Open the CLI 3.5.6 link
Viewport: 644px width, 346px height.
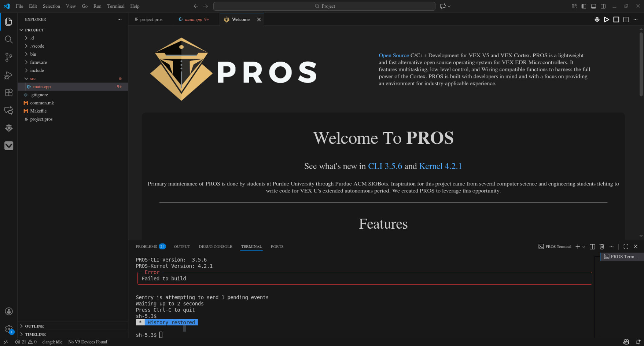coord(385,166)
